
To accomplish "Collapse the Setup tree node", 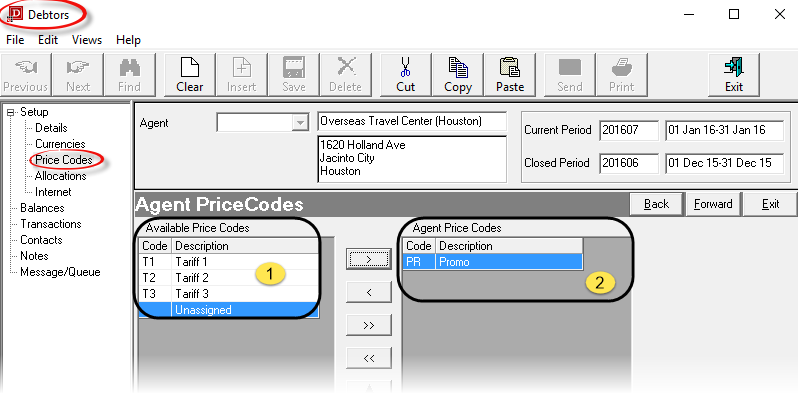I will click(x=10, y=112).
